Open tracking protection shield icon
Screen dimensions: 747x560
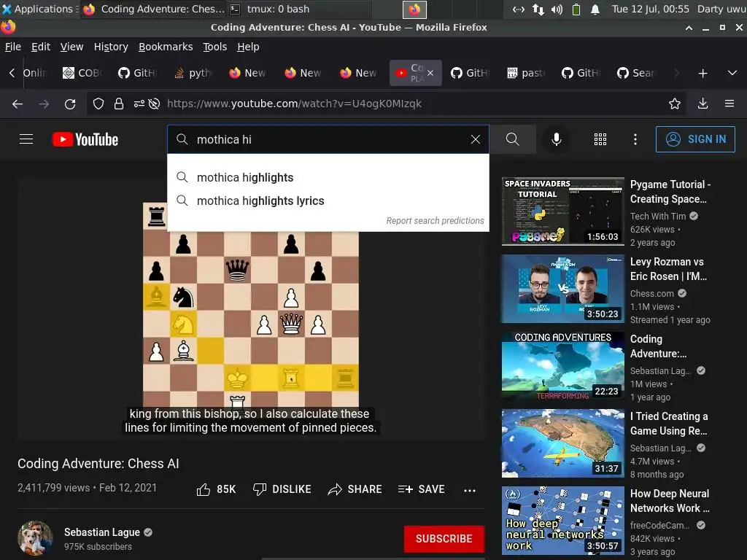[98, 104]
